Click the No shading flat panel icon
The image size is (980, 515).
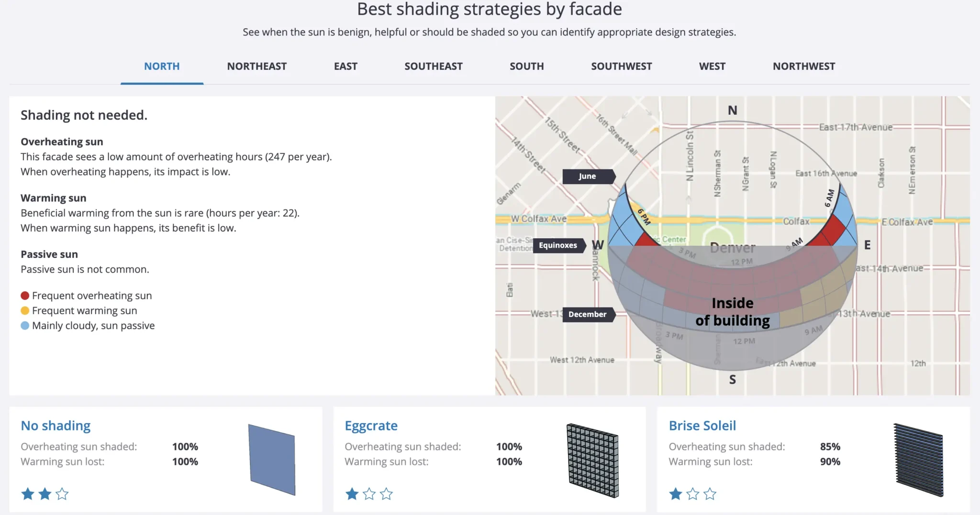272,460
